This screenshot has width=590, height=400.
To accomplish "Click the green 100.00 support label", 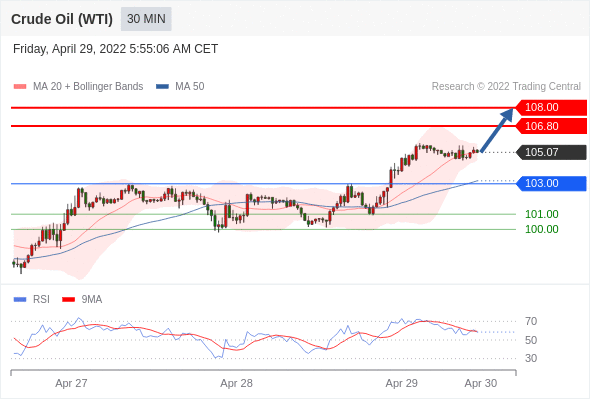I will coord(541,229).
